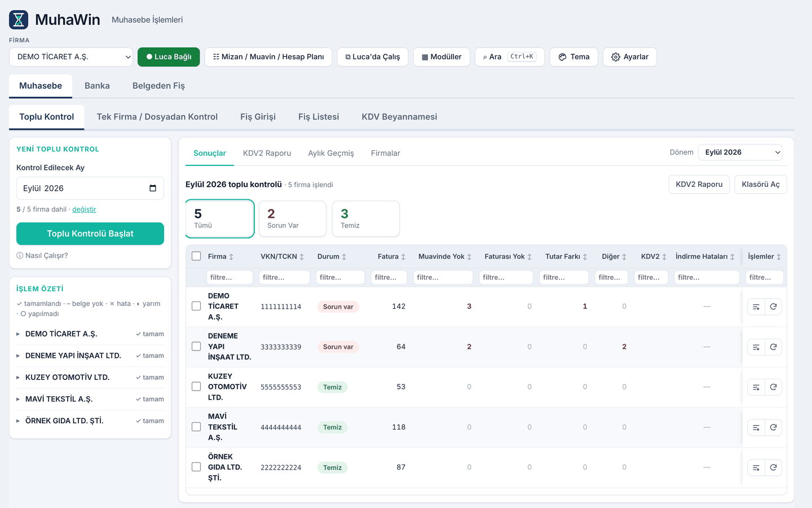Open the calendar picker in the month field
Viewport: 812px width, 508px height.
pos(152,188)
